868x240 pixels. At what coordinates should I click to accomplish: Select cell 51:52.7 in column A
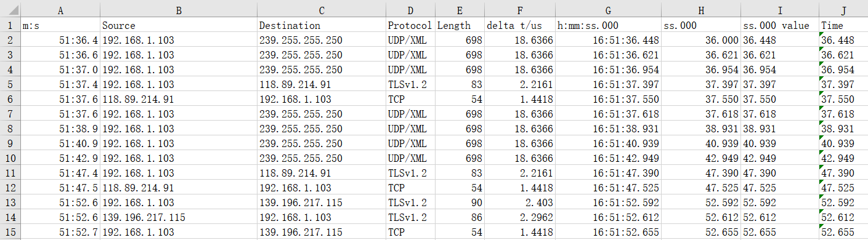pos(60,232)
